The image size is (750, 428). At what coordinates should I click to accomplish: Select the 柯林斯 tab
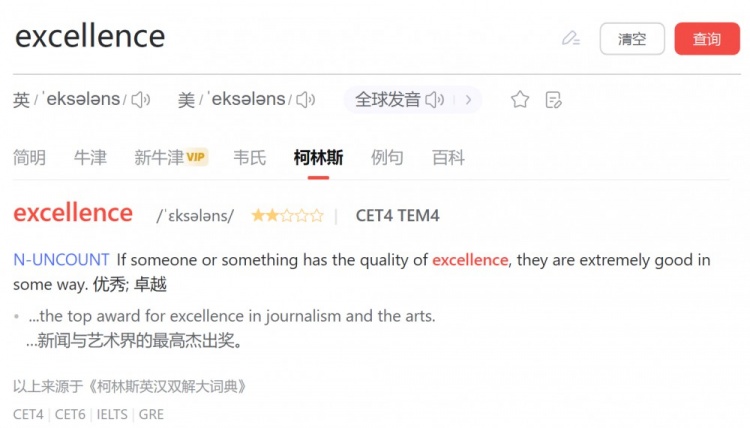click(318, 157)
